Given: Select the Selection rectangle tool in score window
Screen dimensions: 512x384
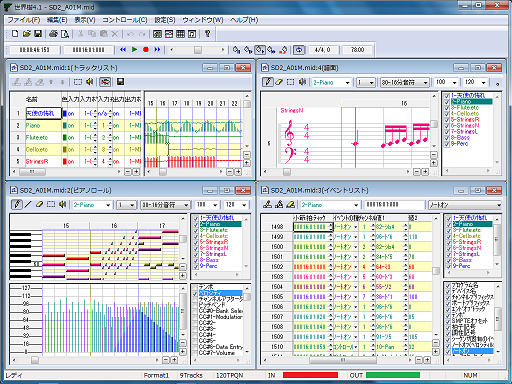Looking at the screenshot, I should 290,82.
